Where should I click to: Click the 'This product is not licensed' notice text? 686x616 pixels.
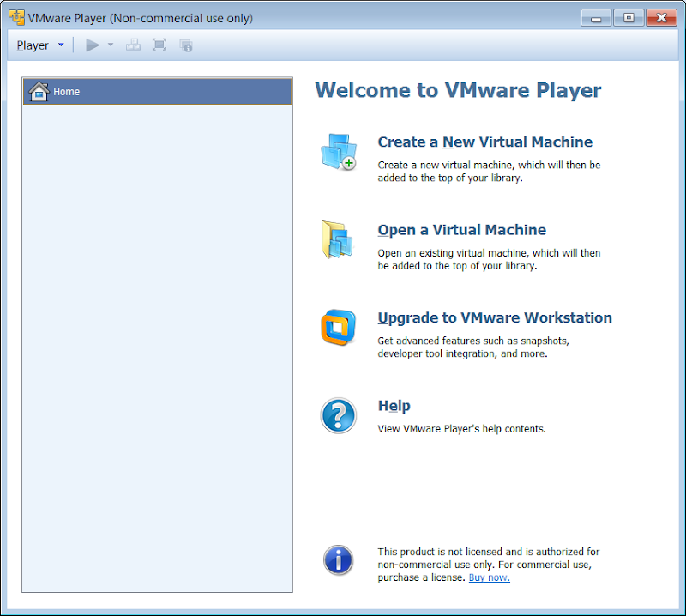(488, 565)
